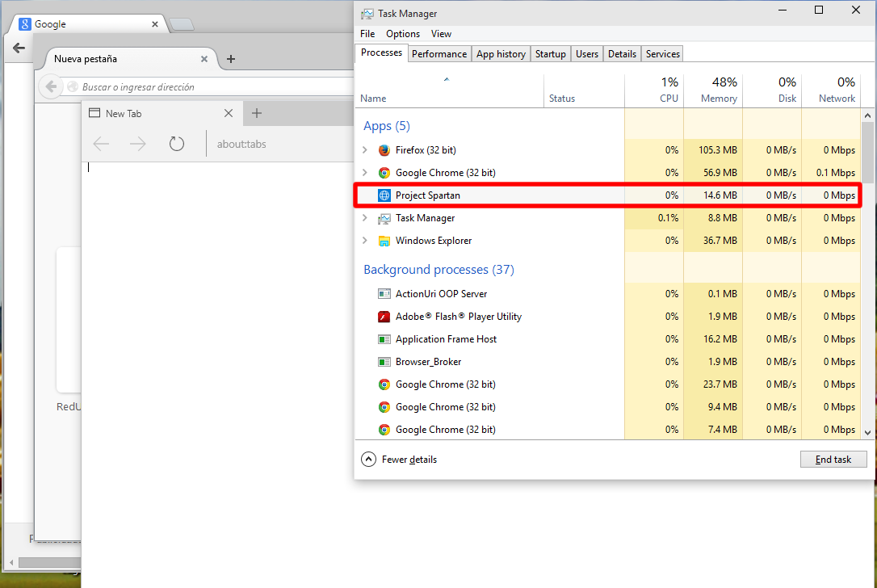Open new tab in Firefox window
Screen dimensions: 877x588
230,59
